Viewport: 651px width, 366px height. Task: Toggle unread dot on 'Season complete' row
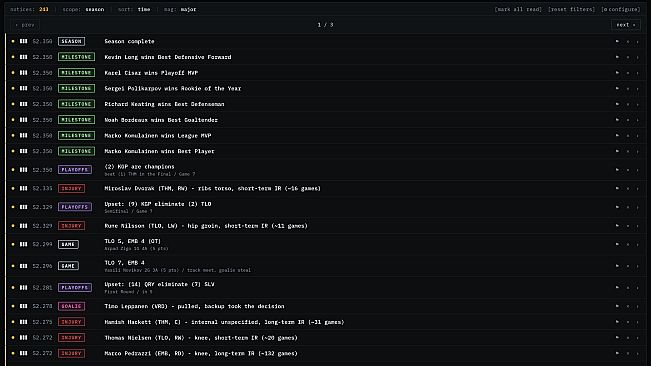13,41
